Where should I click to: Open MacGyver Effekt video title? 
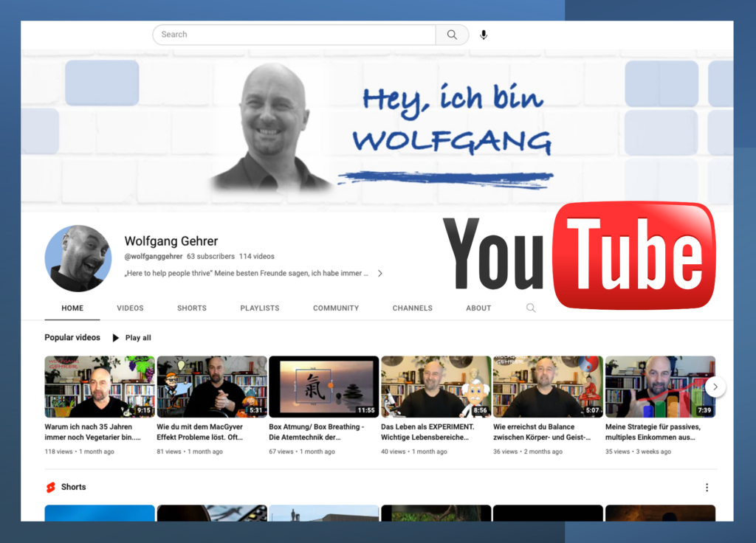pyautogui.click(x=200, y=432)
